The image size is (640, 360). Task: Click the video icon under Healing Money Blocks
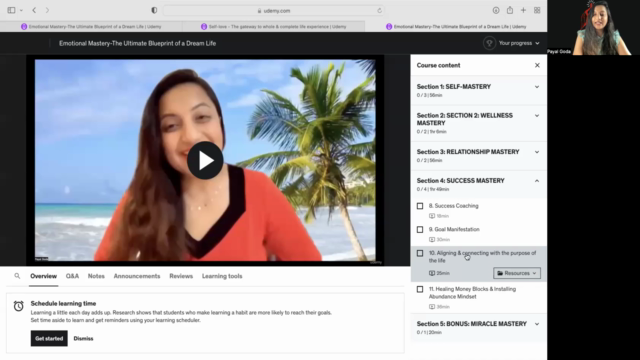click(x=432, y=307)
